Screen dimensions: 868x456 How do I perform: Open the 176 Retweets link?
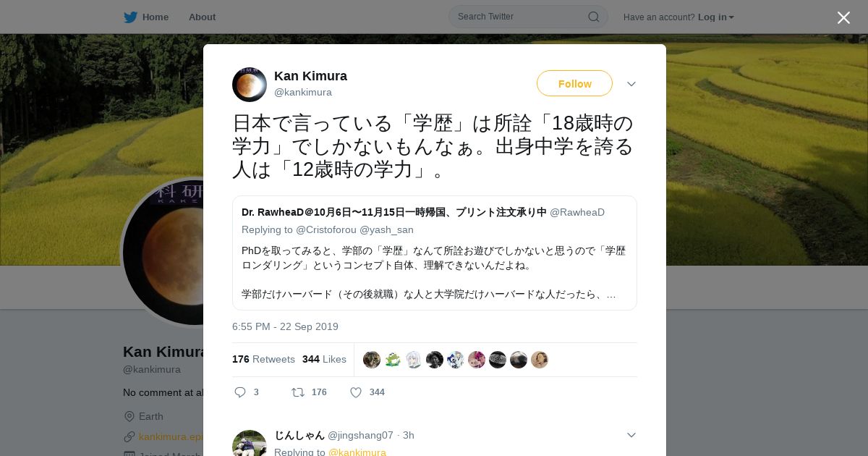(x=263, y=360)
